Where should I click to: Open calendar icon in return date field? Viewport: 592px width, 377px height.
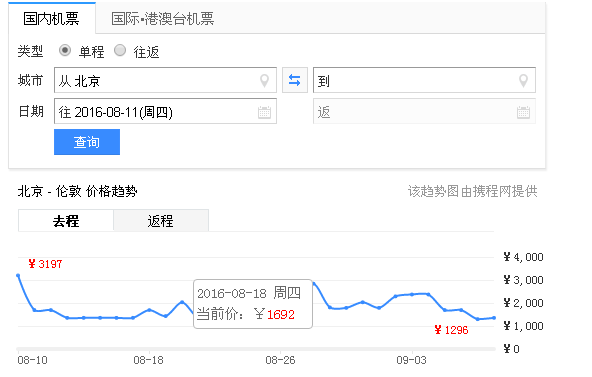523,112
